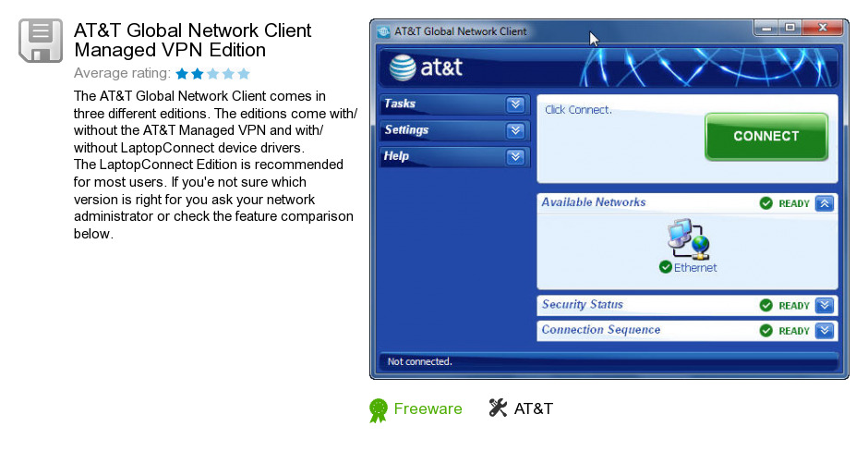Click the window title text

[461, 31]
